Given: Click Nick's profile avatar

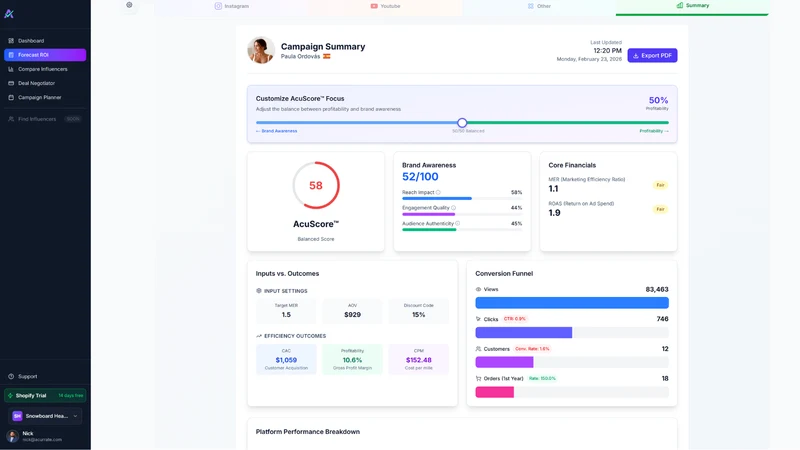Looking at the screenshot, I should [x=13, y=436].
